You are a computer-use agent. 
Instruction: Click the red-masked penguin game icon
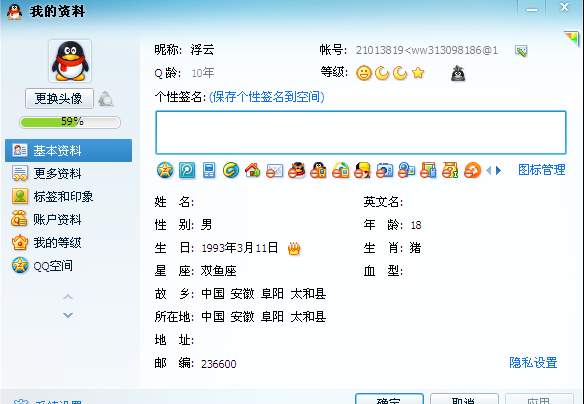tap(296, 171)
